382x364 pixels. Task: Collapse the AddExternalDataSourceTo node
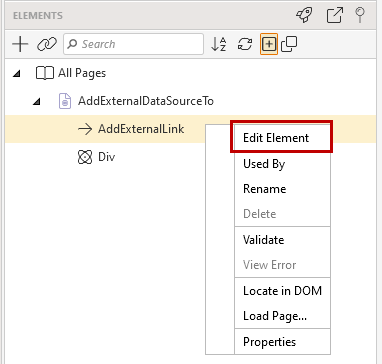(x=36, y=101)
